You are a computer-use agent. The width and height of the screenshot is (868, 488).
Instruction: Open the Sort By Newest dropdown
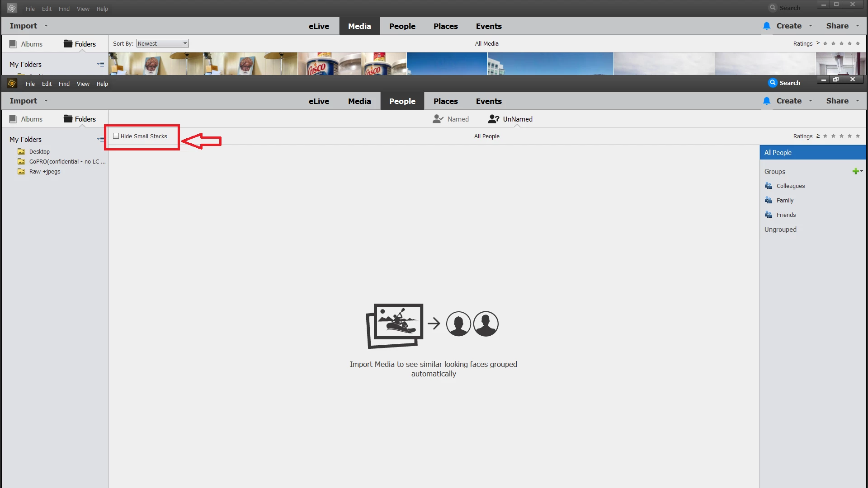pos(162,43)
